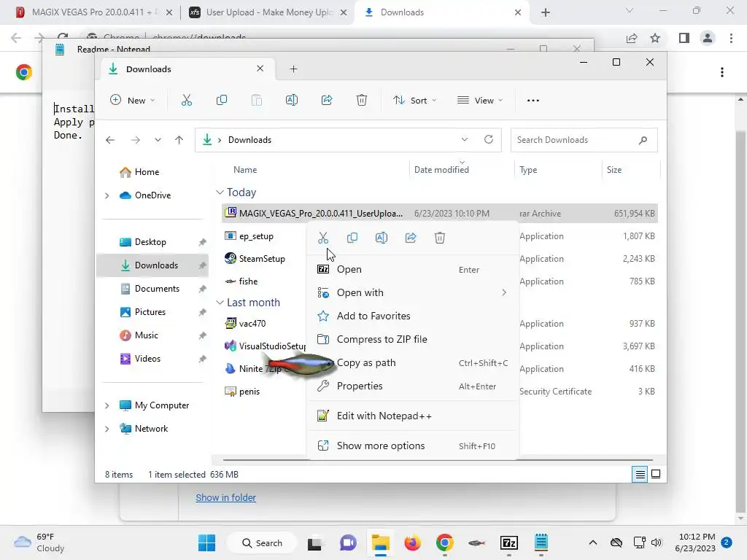Image resolution: width=747 pixels, height=560 pixels.
Task: Click the Share icon in Explorer toolbar
Action: [x=327, y=100]
